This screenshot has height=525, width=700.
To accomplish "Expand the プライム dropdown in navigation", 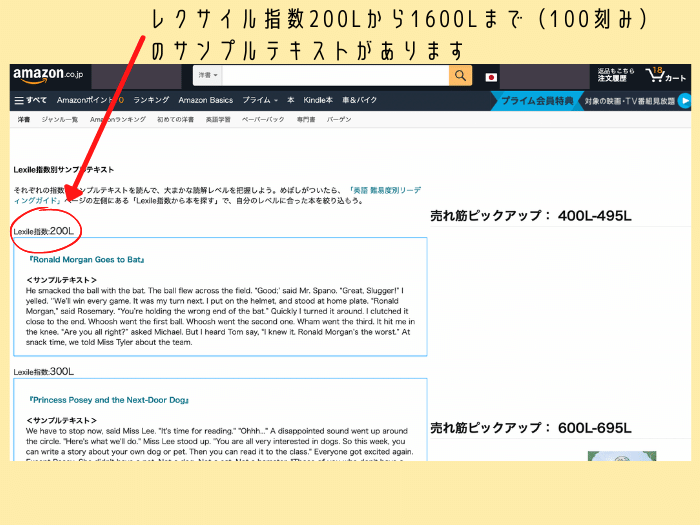I will (261, 101).
